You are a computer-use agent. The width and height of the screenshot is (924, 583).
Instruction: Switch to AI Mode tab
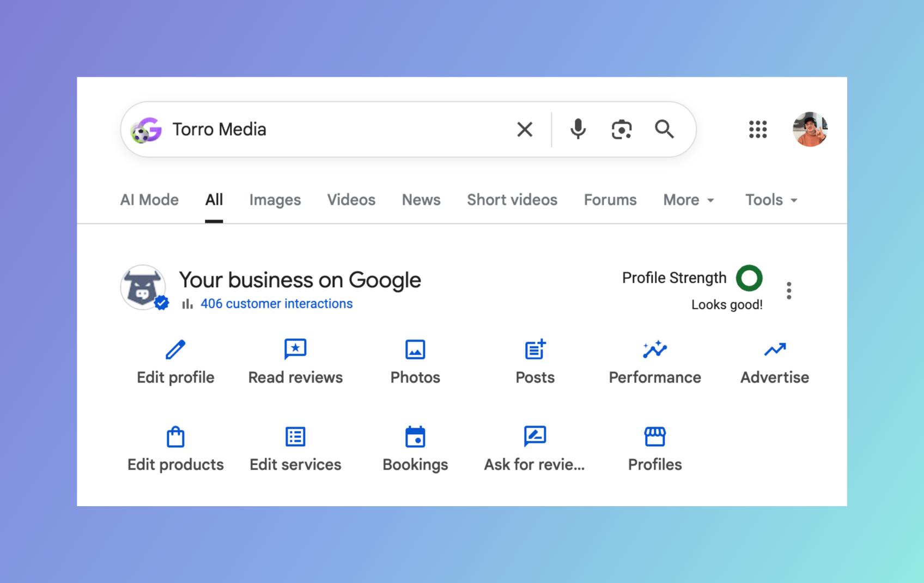[149, 200]
